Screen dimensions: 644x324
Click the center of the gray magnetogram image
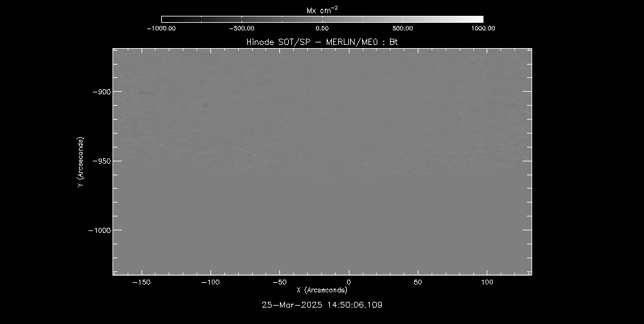(x=322, y=161)
